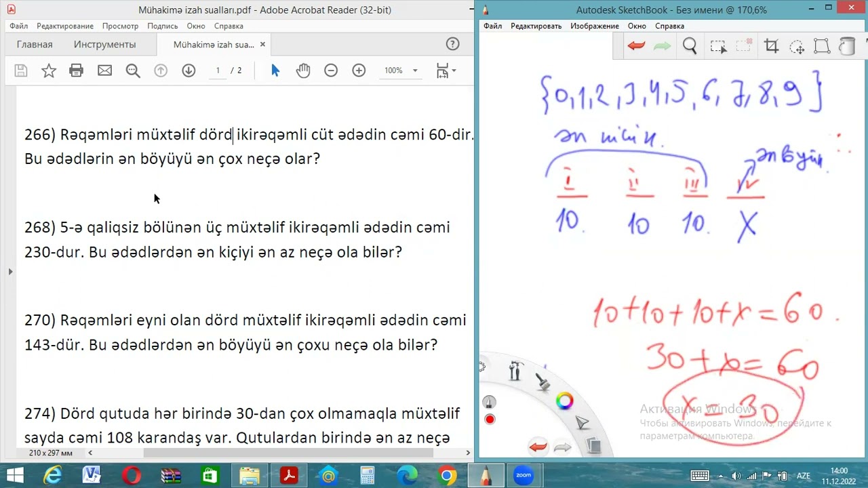
Task: Open Справка menu in SketchBook
Action: coord(669,26)
